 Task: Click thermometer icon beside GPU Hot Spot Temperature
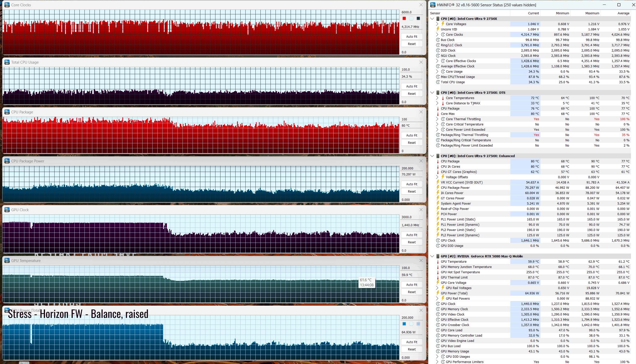pos(438,272)
